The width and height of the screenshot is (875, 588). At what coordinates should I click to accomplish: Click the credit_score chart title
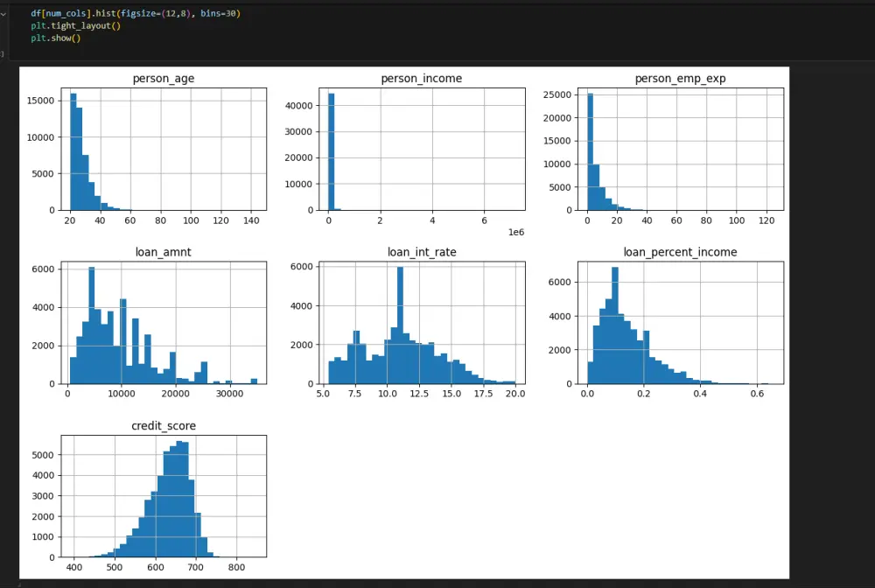point(164,425)
